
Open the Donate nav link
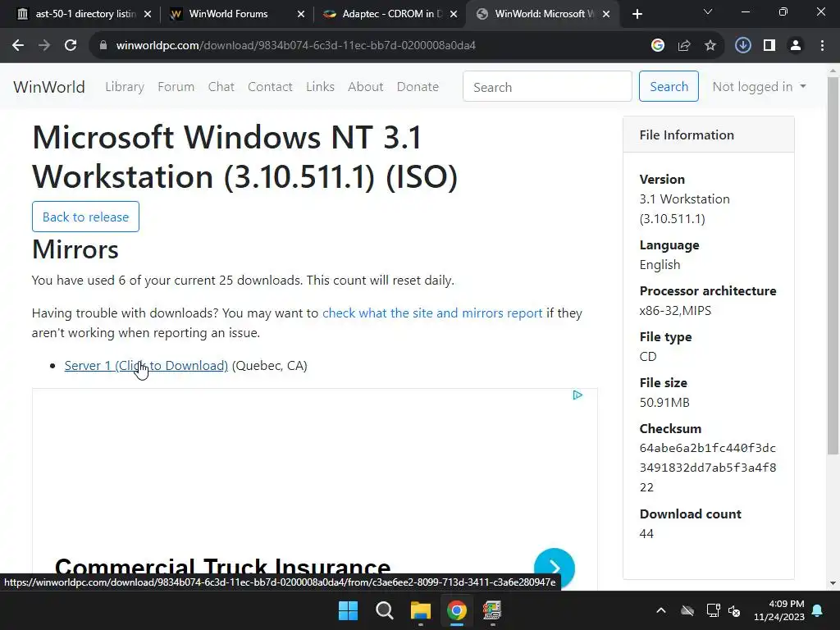coord(418,87)
